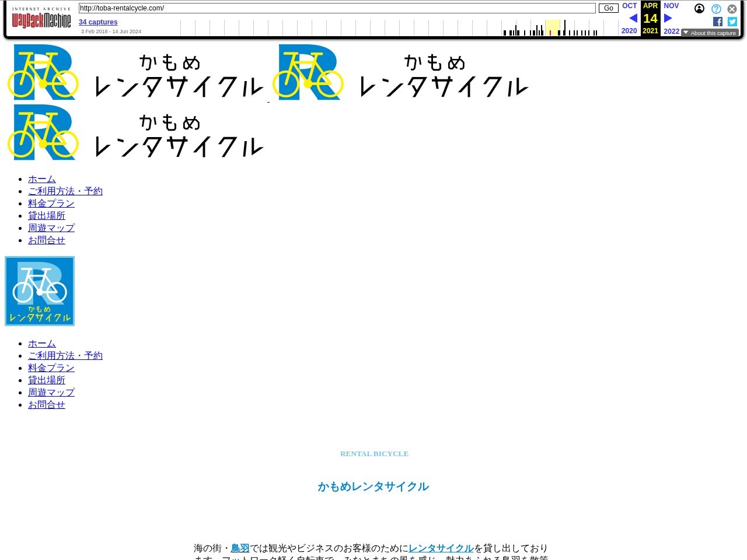Open the user account icon
The image size is (747, 560).
click(699, 9)
